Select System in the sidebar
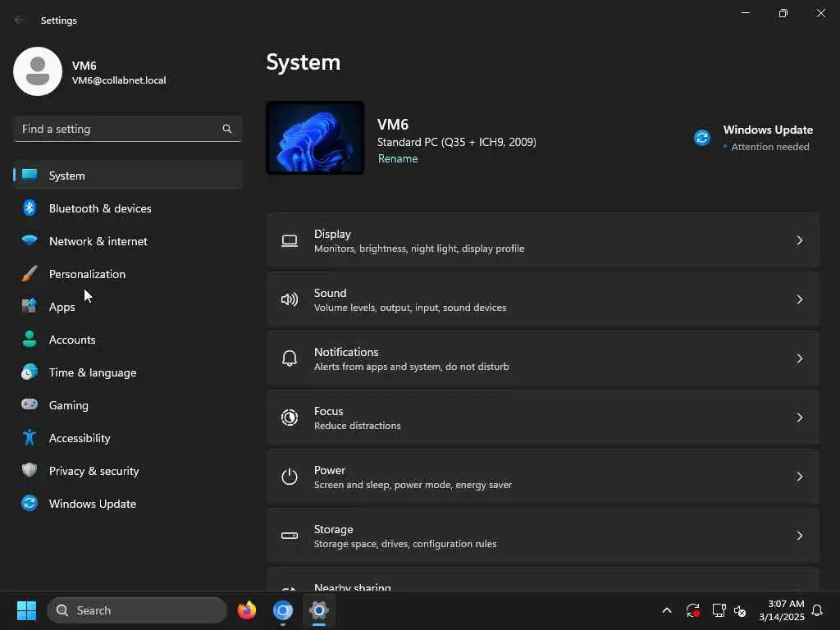The height and width of the screenshot is (630, 840). [x=128, y=176]
